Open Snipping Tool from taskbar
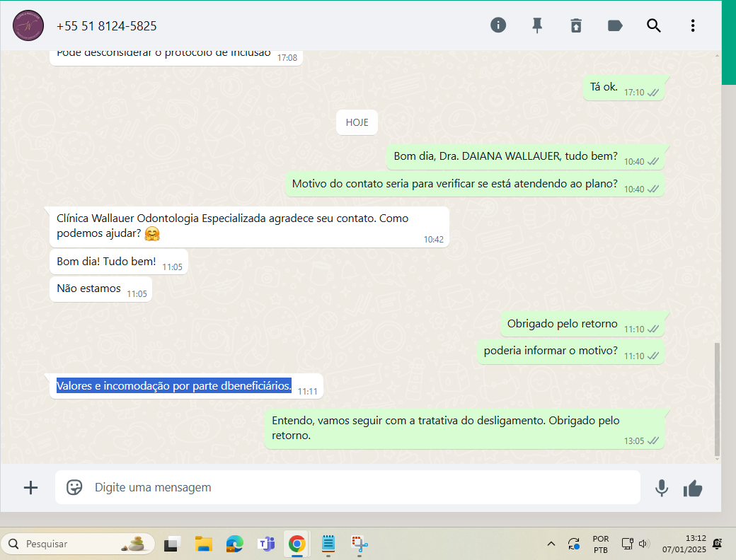736x560 pixels. (360, 544)
